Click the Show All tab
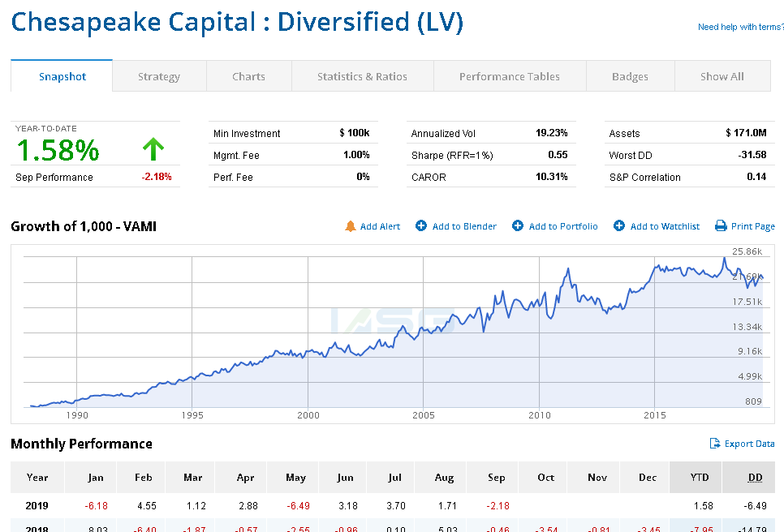Viewport: 784px width, 532px height. click(x=722, y=76)
